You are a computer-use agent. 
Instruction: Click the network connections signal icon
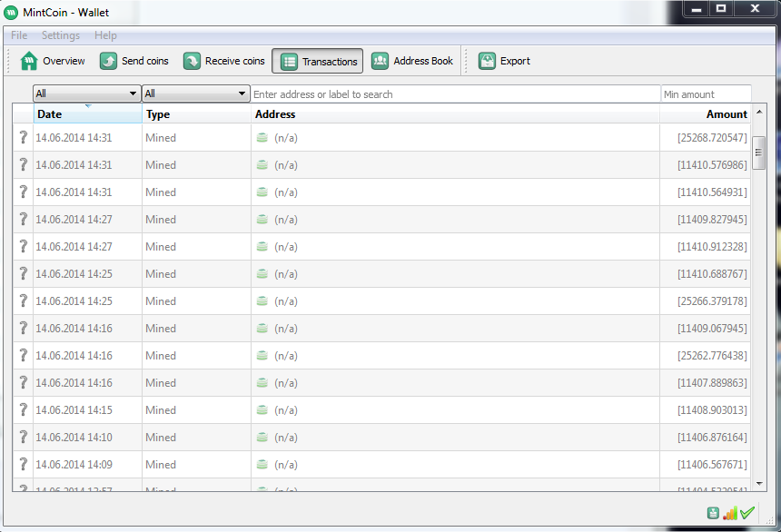tap(730, 513)
